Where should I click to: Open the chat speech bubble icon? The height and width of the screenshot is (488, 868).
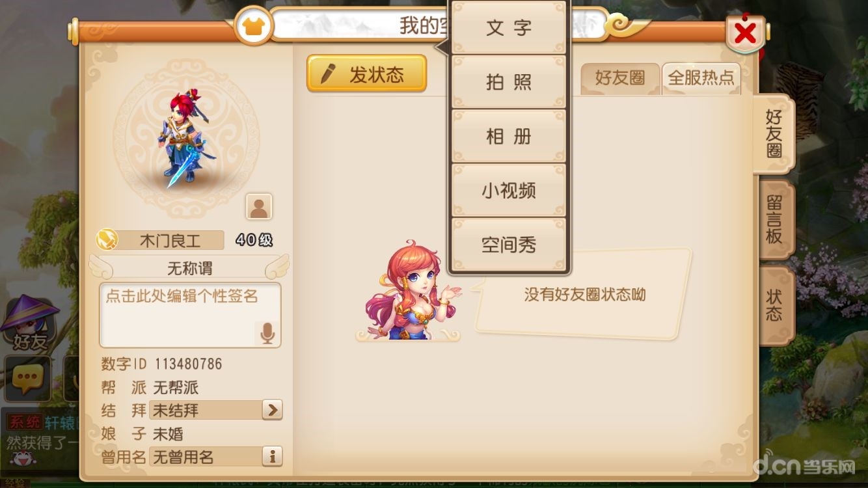point(27,378)
